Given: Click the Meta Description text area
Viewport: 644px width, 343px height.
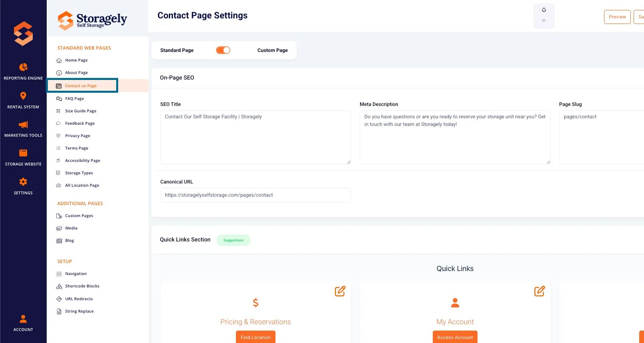Looking at the screenshot, I should click(455, 138).
